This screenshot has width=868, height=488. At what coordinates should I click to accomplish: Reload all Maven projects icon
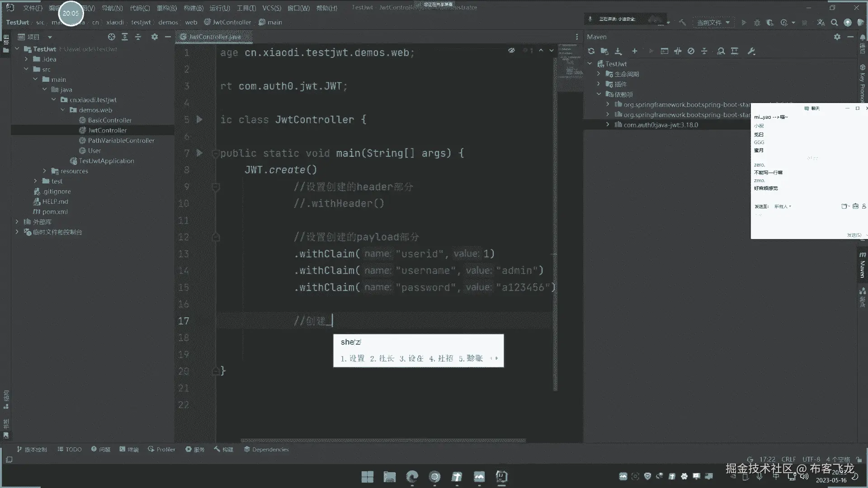pyautogui.click(x=591, y=51)
